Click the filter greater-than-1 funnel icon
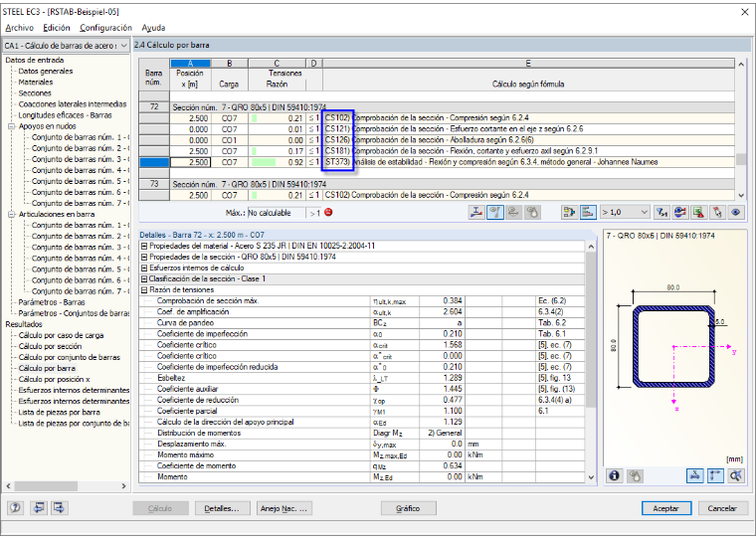 click(x=661, y=212)
